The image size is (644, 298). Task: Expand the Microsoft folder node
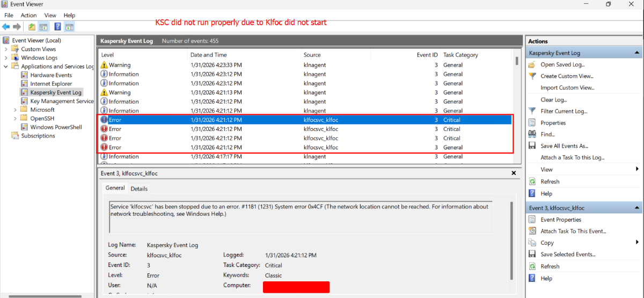(x=15, y=110)
